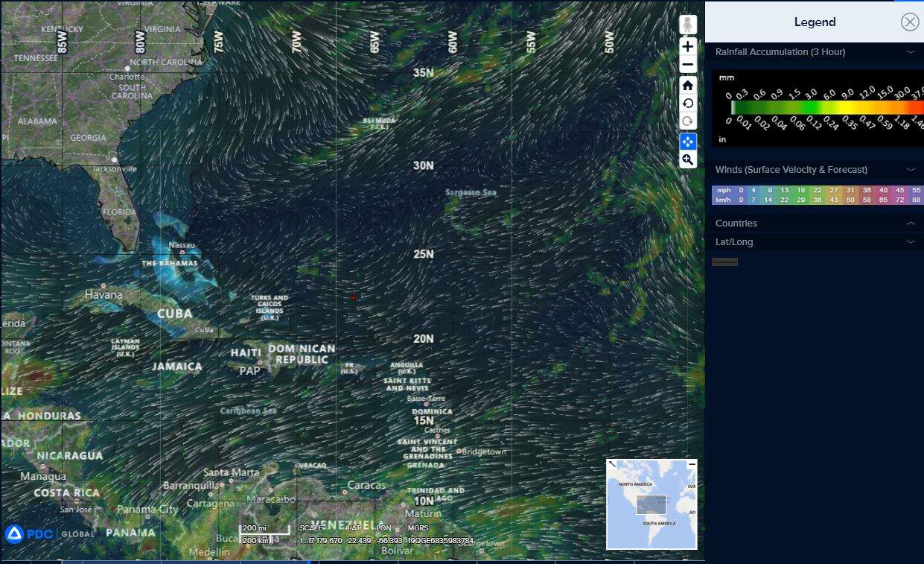This screenshot has height=564, width=924.
Task: Click the red crosshair map marker
Action: click(354, 297)
